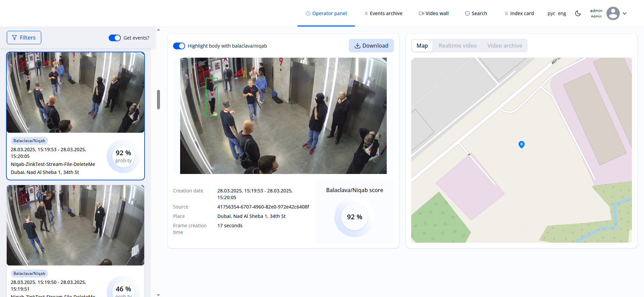Open the Search page
Image resolution: width=644 pixels, height=297 pixels.
(x=476, y=13)
